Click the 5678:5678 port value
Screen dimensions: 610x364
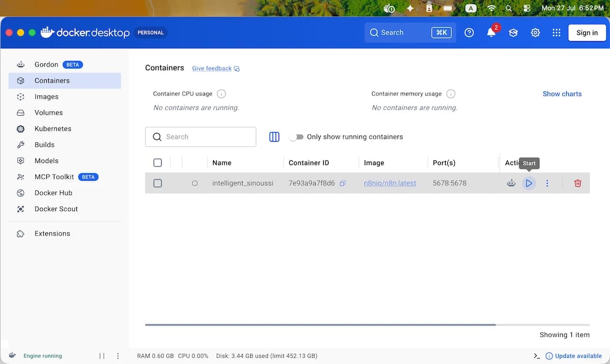point(449,183)
